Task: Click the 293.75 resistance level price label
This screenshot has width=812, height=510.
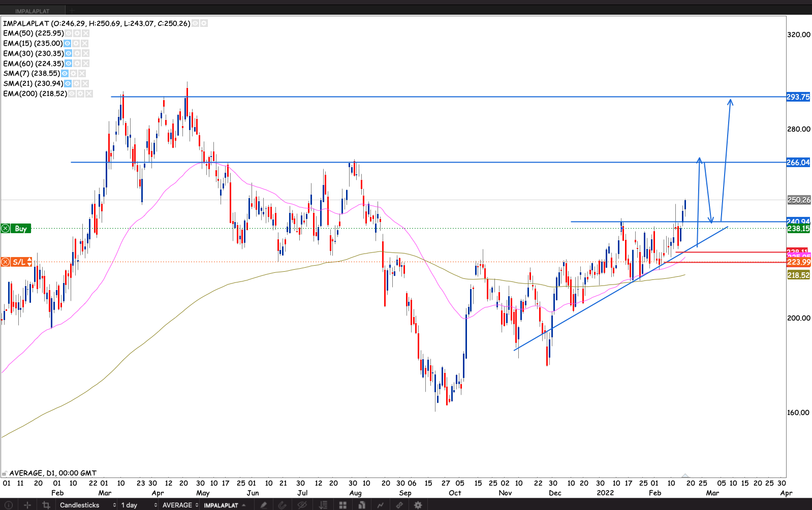Action: 798,97
